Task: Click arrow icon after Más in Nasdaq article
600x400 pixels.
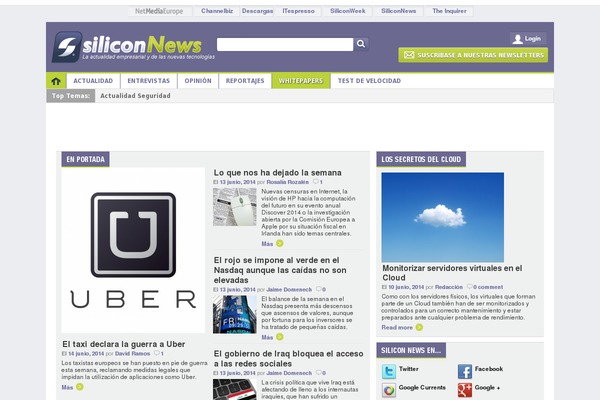Action: (x=280, y=337)
